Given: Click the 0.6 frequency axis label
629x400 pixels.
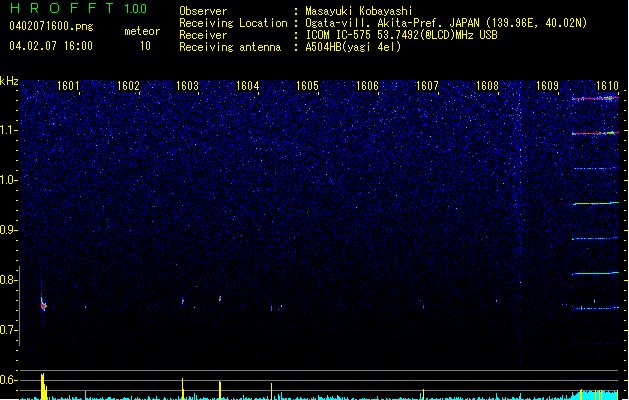Looking at the screenshot, I should coord(8,380).
